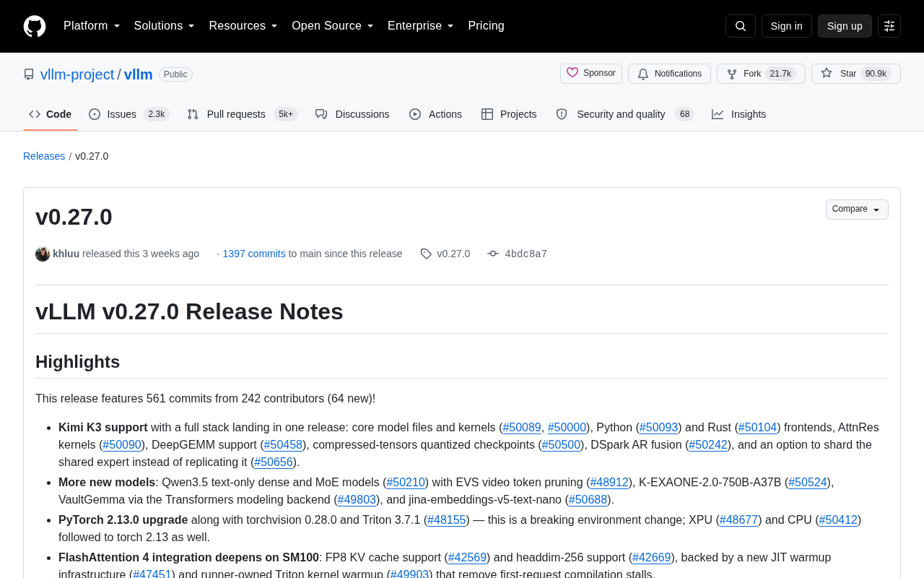
Task: Click the Fork branch icon
Action: [x=732, y=74]
